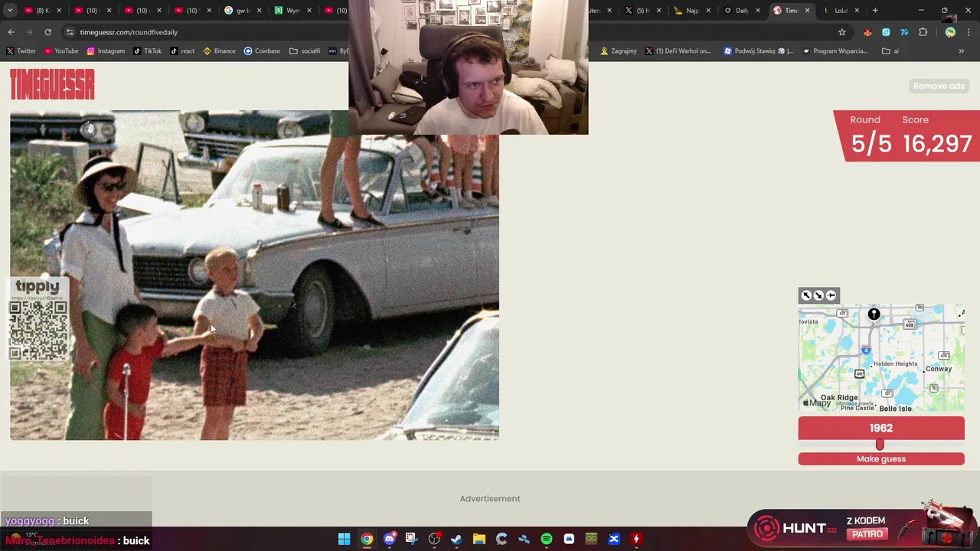This screenshot has height=551, width=980.
Task: Open the react bookmark
Action: pos(182,51)
